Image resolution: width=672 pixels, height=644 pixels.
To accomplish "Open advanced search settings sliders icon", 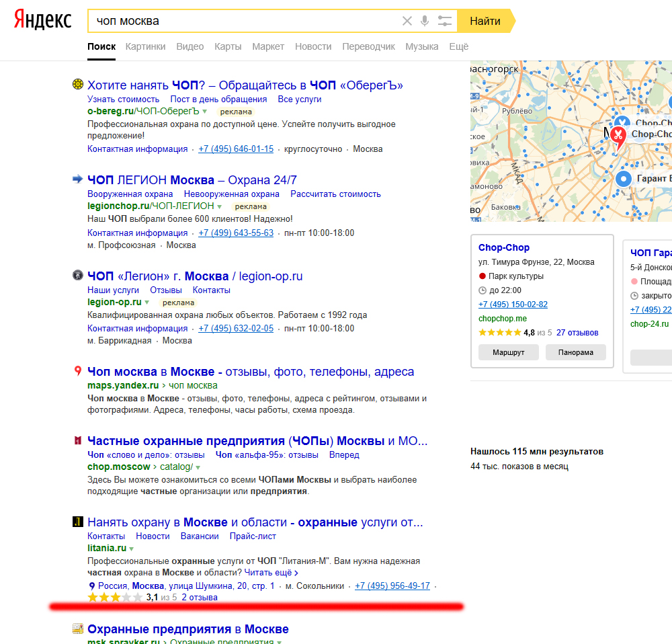I will (445, 21).
